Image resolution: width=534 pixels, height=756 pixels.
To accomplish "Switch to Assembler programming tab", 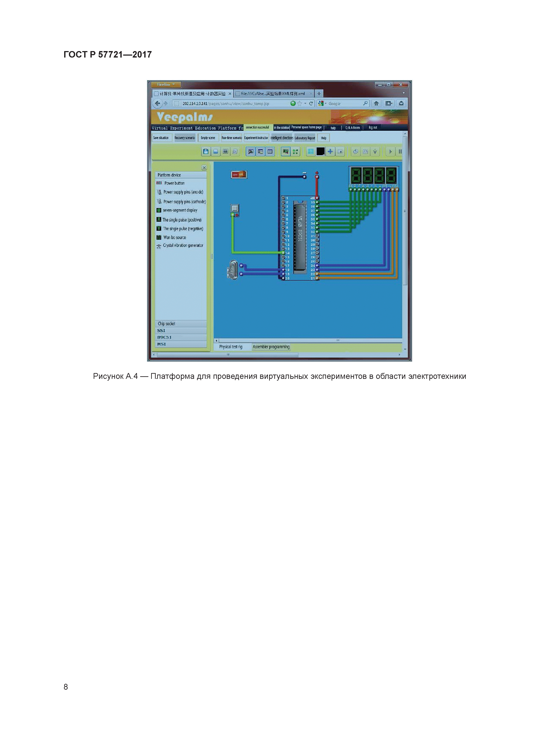I will [271, 347].
